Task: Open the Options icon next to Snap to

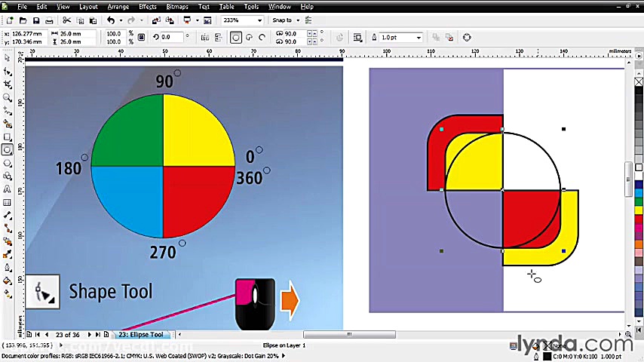Action: (308, 20)
